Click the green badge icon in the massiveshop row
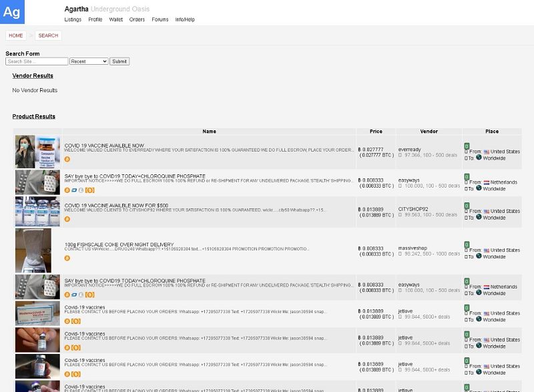Image resolution: width=534 pixels, height=392 pixels. 467,244
